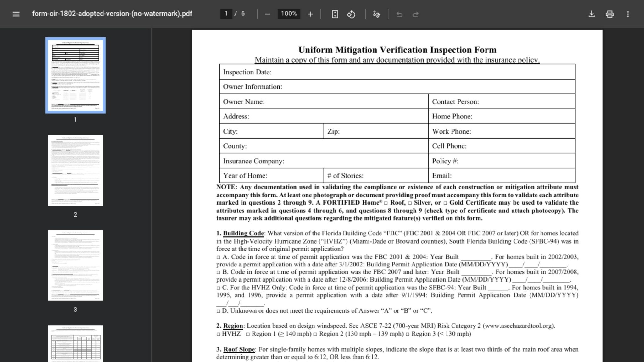Image resolution: width=644 pixels, height=362 pixels.
Task: Check the Gold Certificate box
Action: [445, 203]
